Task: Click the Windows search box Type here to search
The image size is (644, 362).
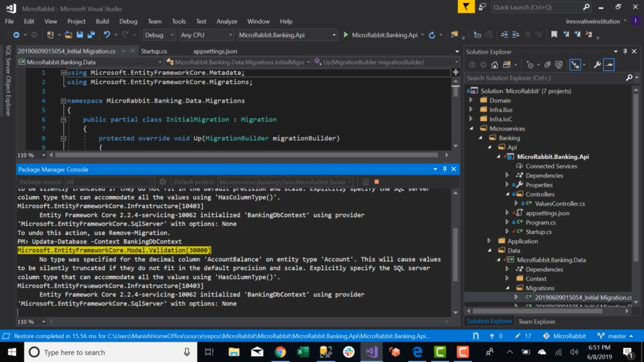Action: pyautogui.click(x=110, y=352)
